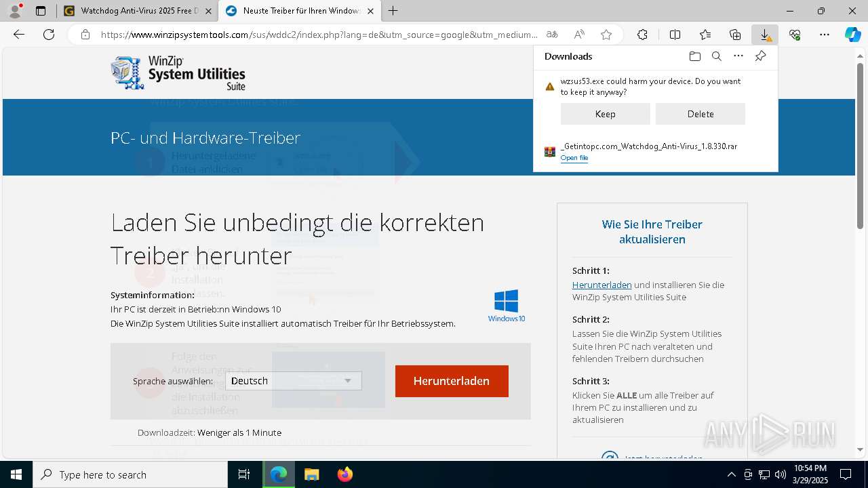Open the browser profile icon
This screenshot has width=868, height=488.
(15, 11)
